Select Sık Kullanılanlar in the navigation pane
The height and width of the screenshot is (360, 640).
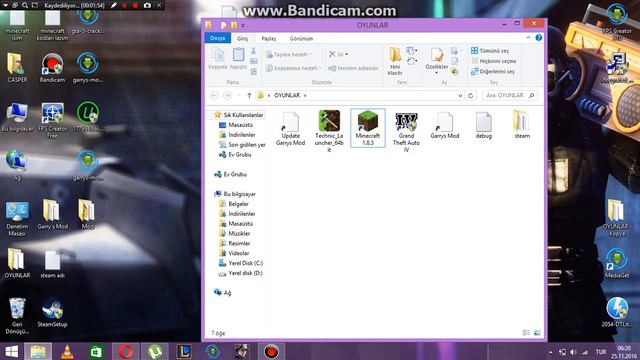tap(238, 115)
